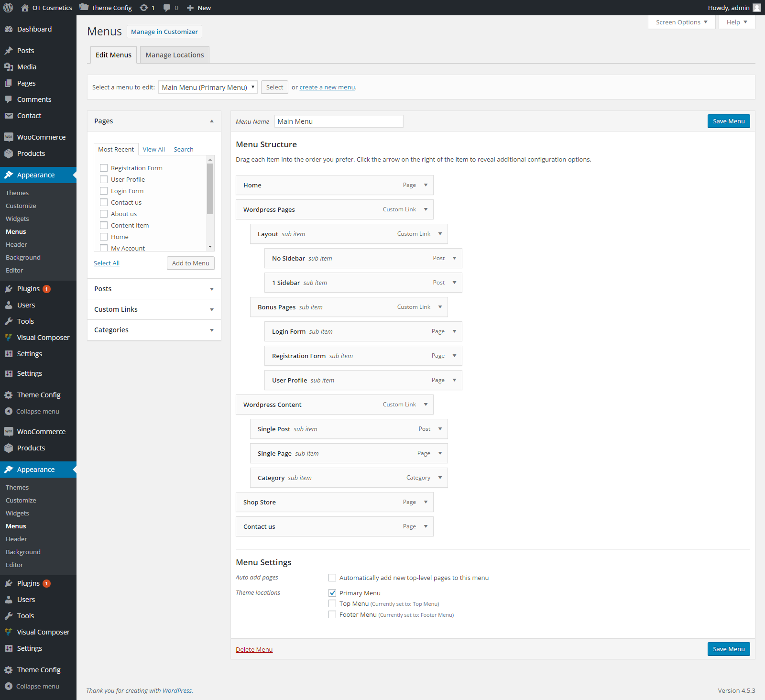Viewport: 765px width, 700px height.
Task: Check the Footer Menu theme location
Action: pos(332,614)
